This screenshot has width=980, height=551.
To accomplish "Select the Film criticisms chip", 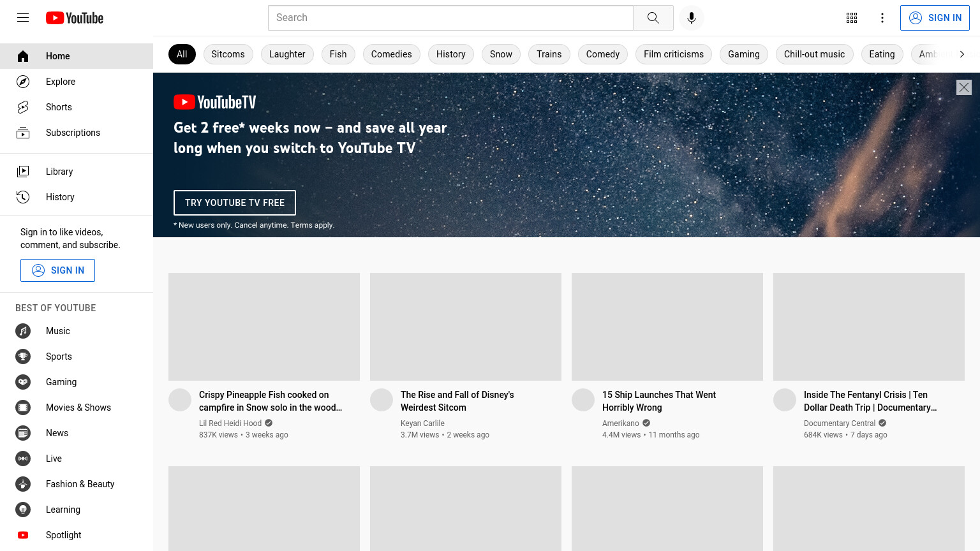I will 674,54.
